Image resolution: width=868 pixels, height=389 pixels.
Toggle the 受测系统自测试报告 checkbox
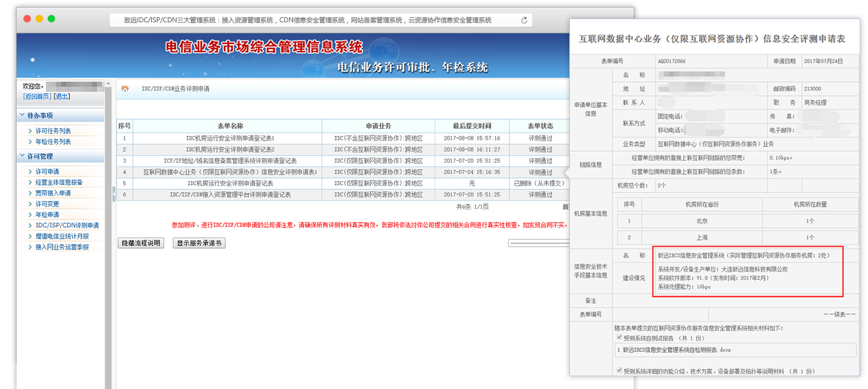point(619,337)
